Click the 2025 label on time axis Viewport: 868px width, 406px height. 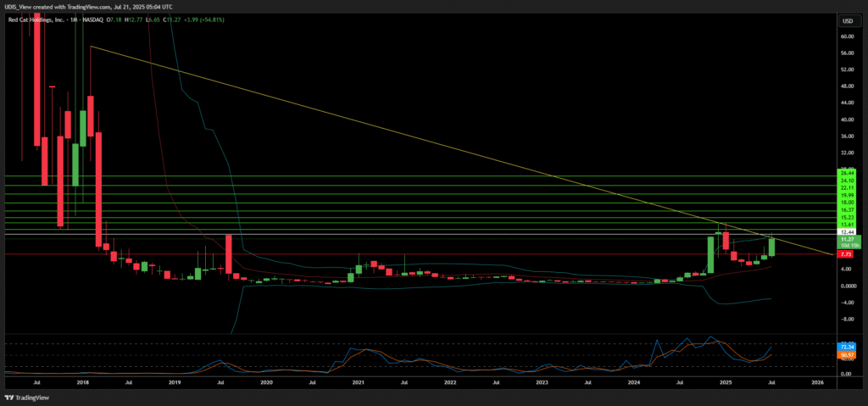(x=726, y=383)
